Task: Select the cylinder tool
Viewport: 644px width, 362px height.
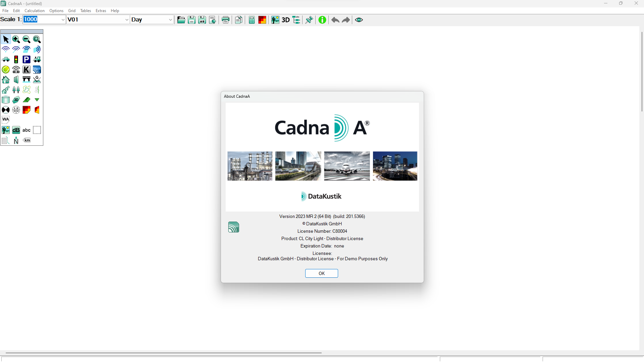Action: click(x=6, y=100)
